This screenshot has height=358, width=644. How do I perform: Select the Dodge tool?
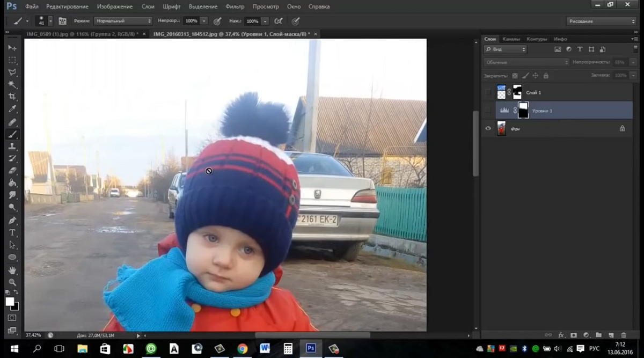[12, 208]
